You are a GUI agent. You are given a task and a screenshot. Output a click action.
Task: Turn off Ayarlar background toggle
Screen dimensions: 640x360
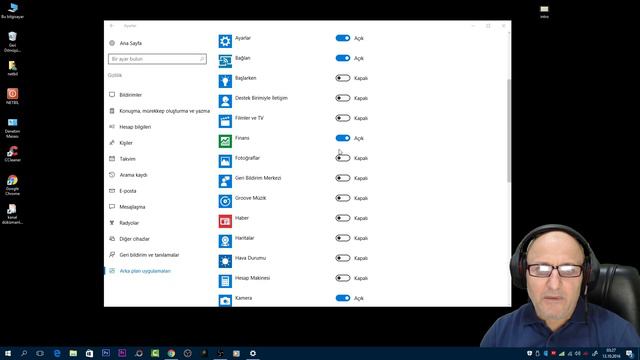coord(343,38)
